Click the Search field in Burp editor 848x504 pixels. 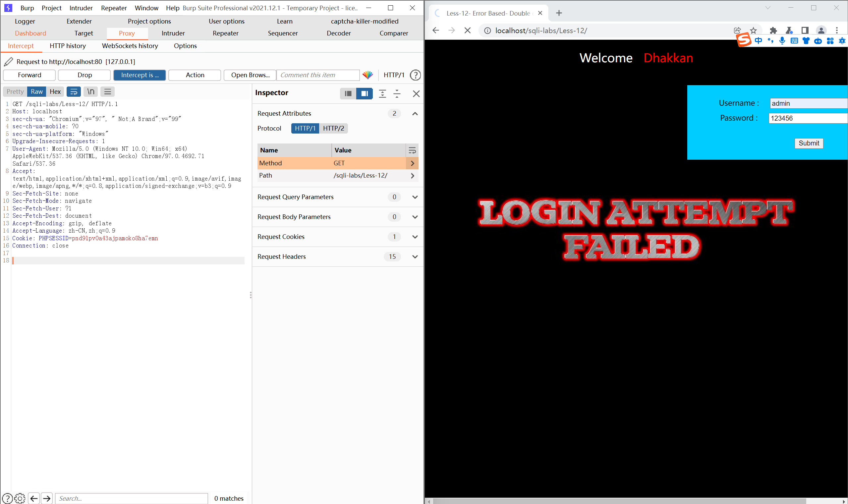pos(132,498)
